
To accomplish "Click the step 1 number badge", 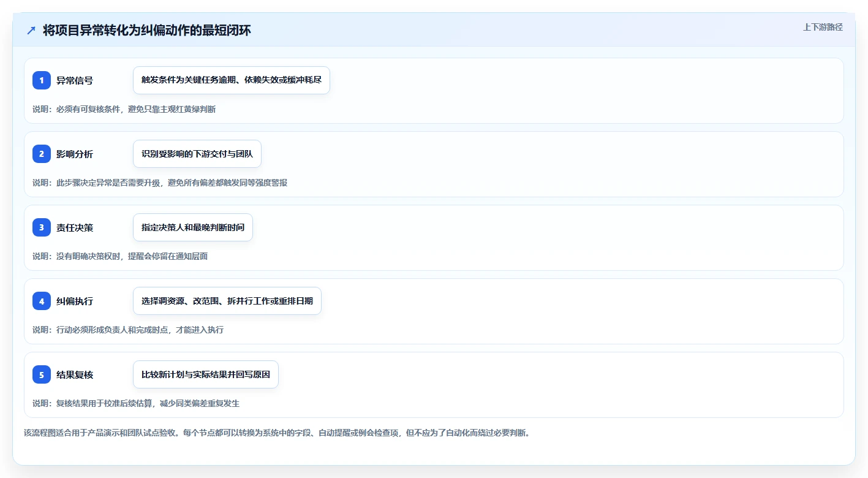I will click(42, 80).
